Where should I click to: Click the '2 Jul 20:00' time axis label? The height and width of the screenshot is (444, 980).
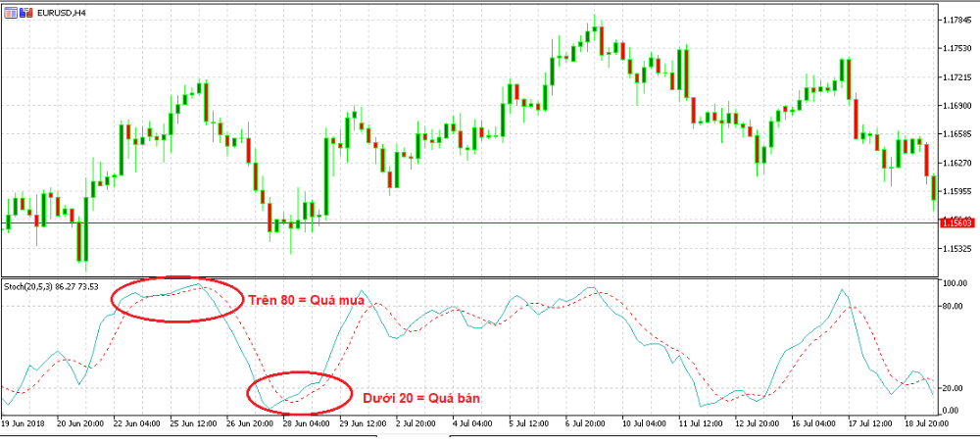tap(416, 424)
